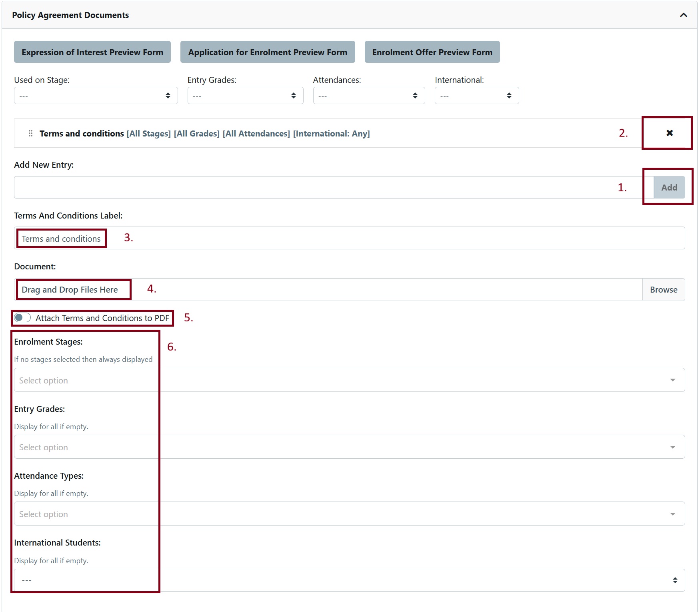The width and height of the screenshot is (700, 612).
Task: Click the Add button for a new entry
Action: (x=668, y=187)
